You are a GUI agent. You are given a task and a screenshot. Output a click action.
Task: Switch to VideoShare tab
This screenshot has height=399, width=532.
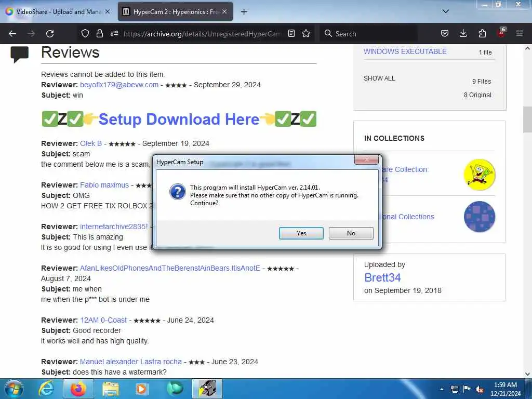click(58, 11)
